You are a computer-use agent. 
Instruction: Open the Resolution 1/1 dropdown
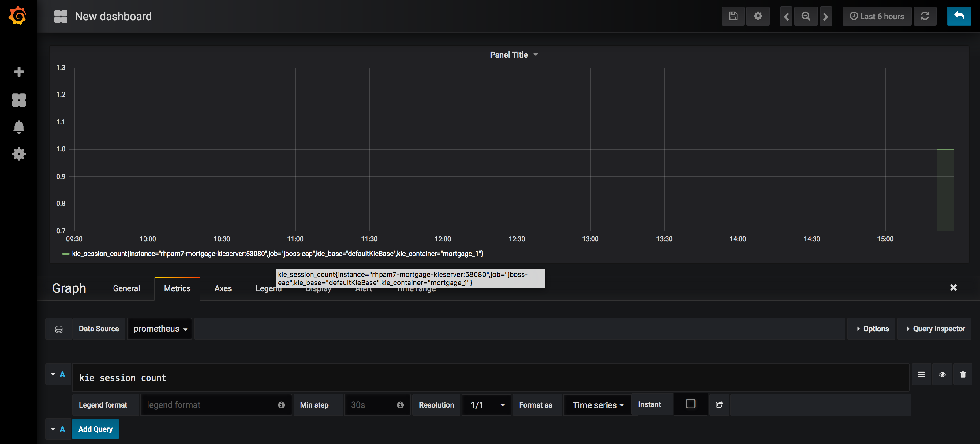coord(487,405)
